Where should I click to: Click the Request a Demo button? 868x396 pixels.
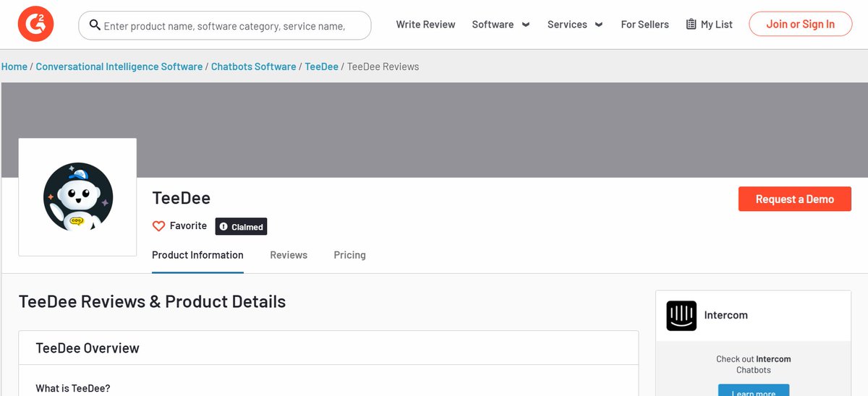tap(795, 199)
